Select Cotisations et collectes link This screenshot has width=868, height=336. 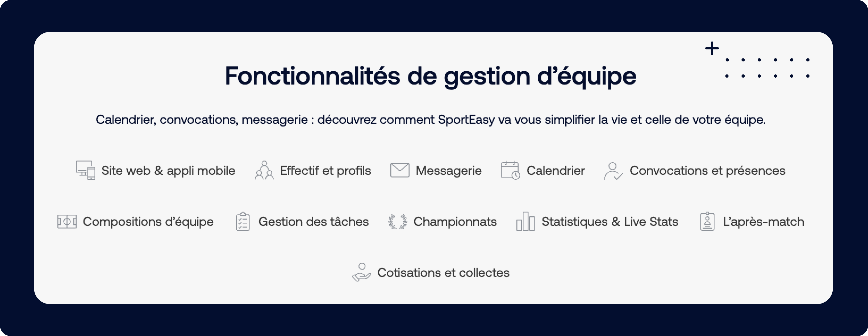click(443, 273)
